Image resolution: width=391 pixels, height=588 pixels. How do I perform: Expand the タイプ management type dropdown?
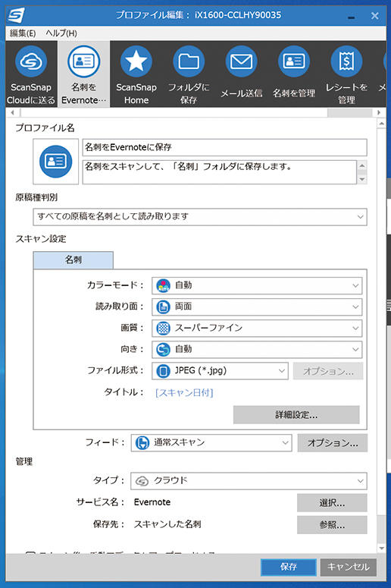(249, 481)
